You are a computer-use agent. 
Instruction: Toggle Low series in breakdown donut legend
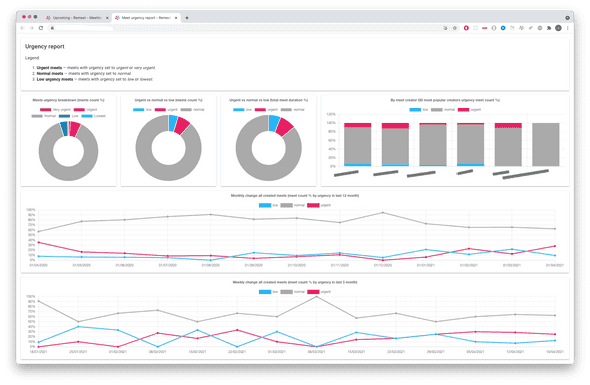tap(68, 116)
